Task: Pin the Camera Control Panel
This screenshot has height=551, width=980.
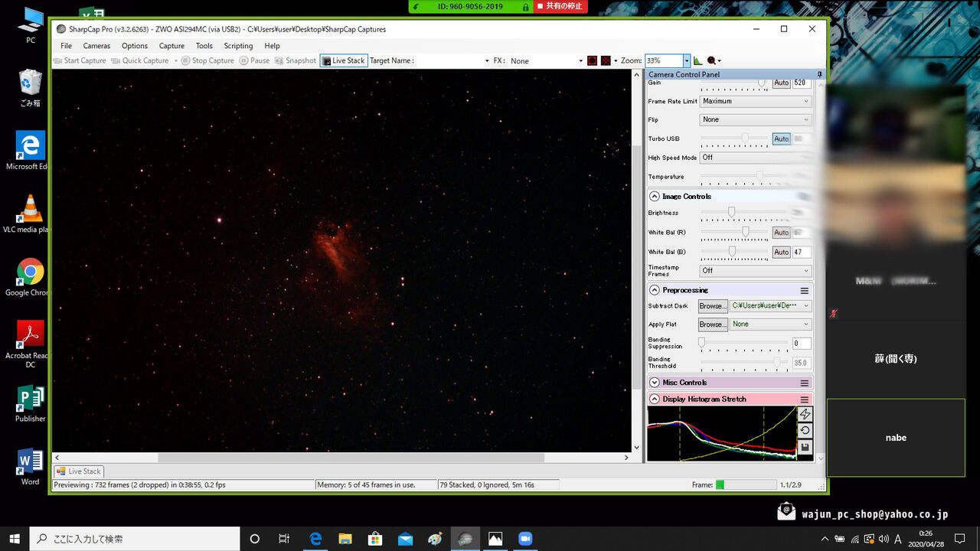Action: click(819, 74)
